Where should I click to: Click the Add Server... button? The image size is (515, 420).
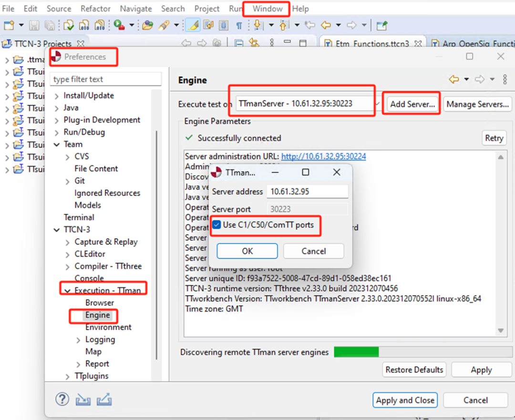412,104
